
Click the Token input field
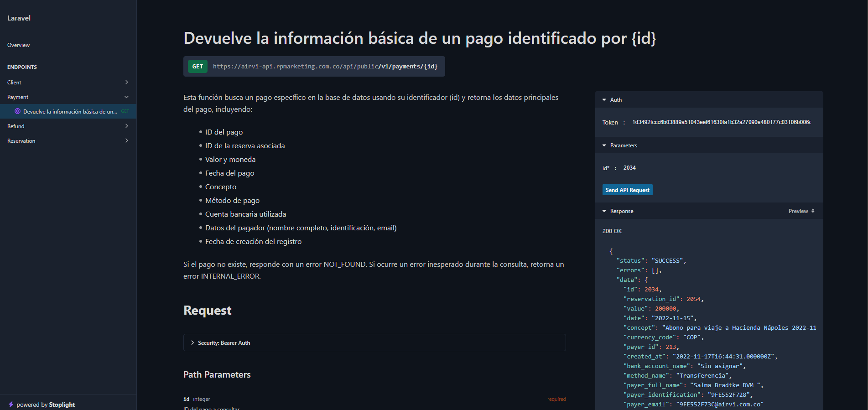(x=721, y=122)
